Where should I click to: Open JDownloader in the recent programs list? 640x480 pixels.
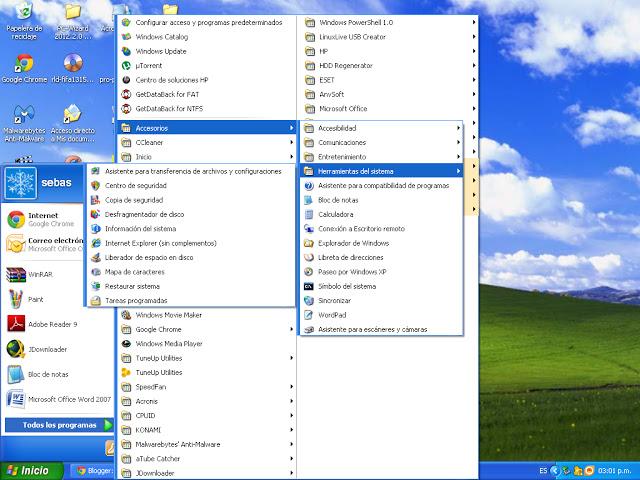pyautogui.click(x=50, y=349)
